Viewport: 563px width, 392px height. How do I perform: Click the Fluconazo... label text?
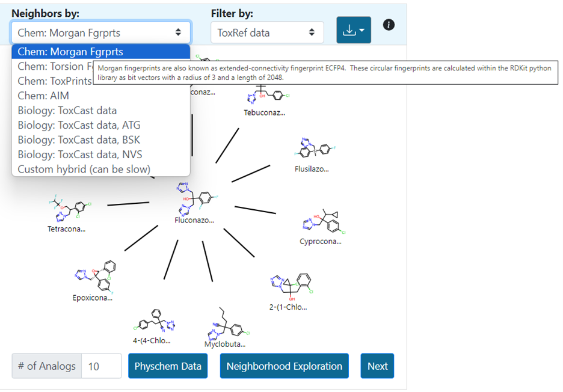click(194, 221)
